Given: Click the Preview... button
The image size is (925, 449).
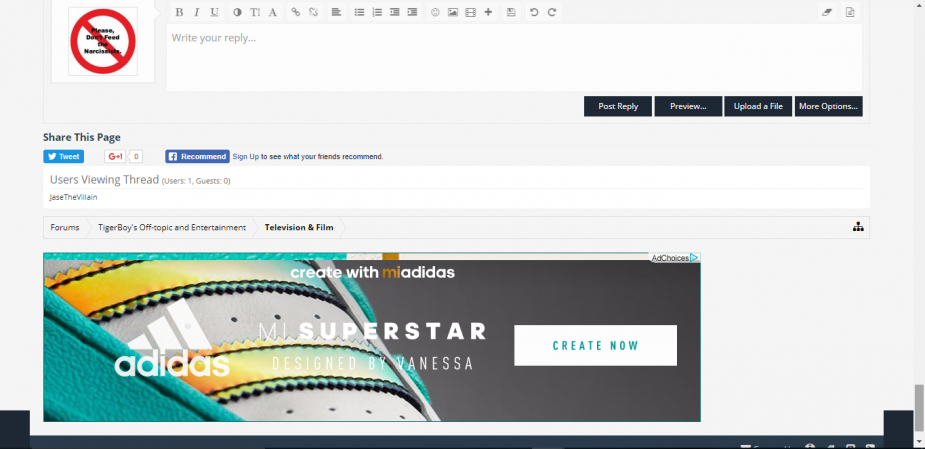Looking at the screenshot, I should point(688,106).
